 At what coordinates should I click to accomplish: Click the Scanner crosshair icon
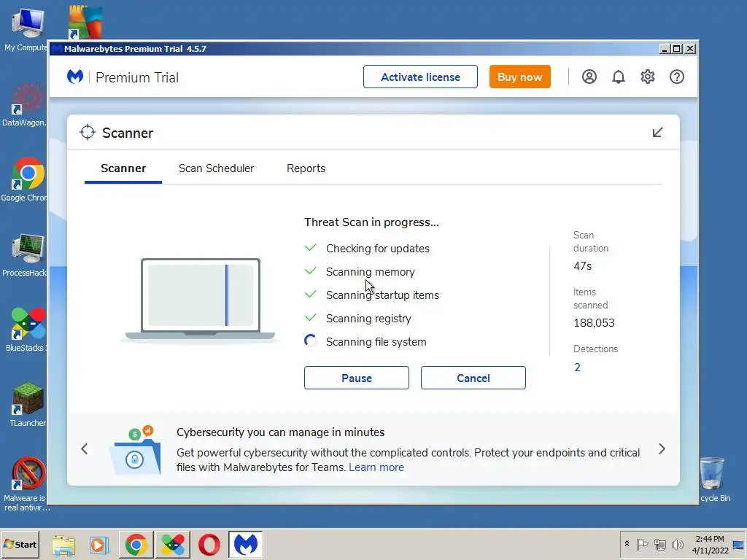tap(88, 133)
